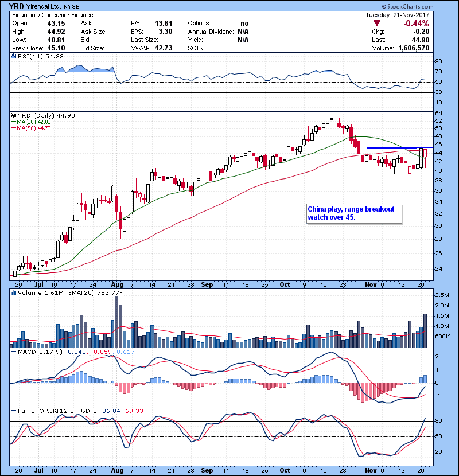Click the 500K label on volume axis
459x476 pixels.
pos(442,337)
